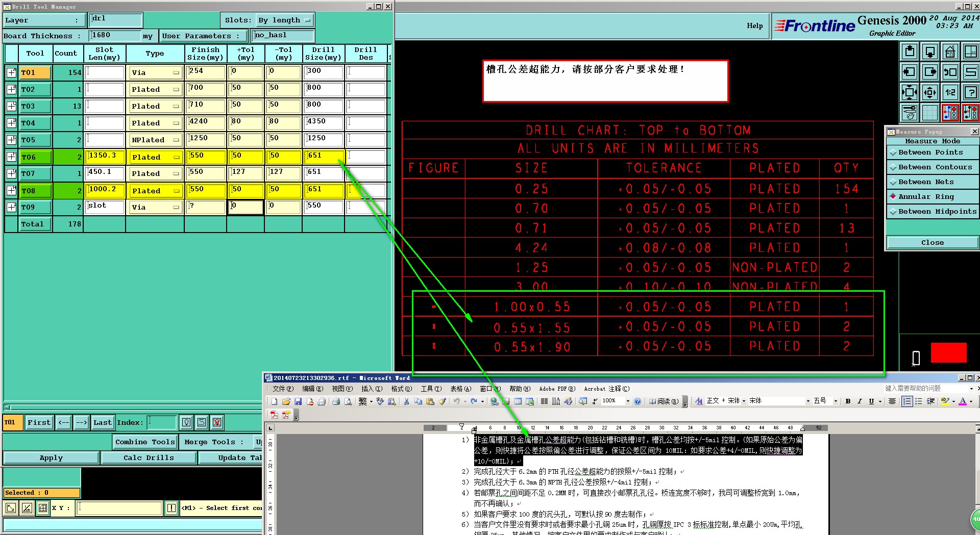Click the Cut scissors icon in Word

coord(407,401)
